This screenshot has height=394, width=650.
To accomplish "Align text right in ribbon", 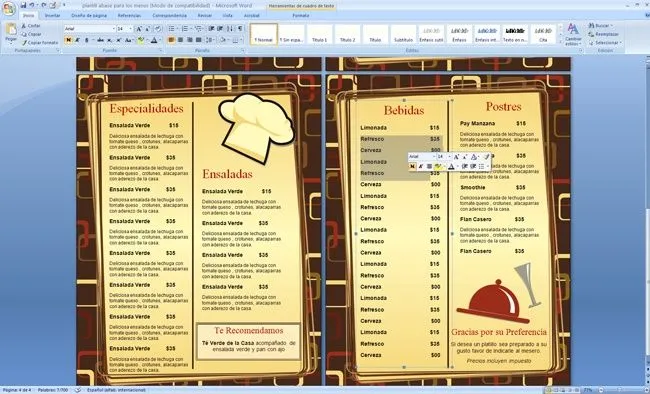I will (189, 40).
